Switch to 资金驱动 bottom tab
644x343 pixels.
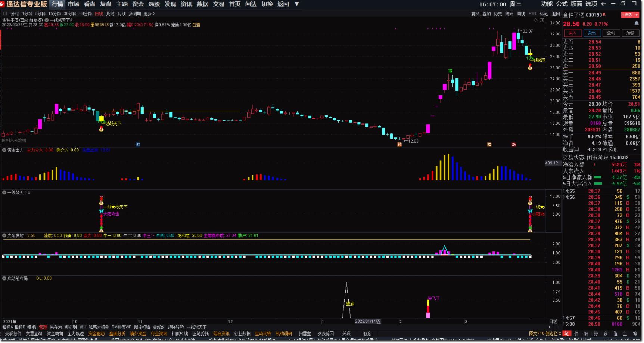[96, 333]
